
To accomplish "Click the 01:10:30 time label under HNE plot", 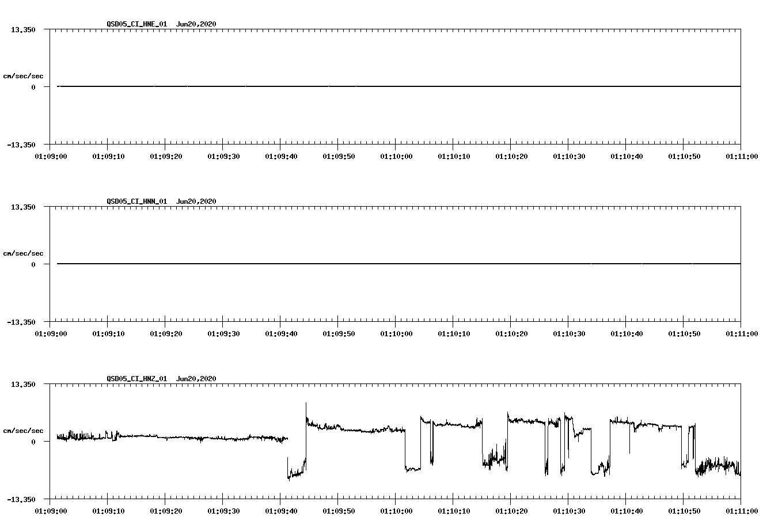I will point(569,156).
